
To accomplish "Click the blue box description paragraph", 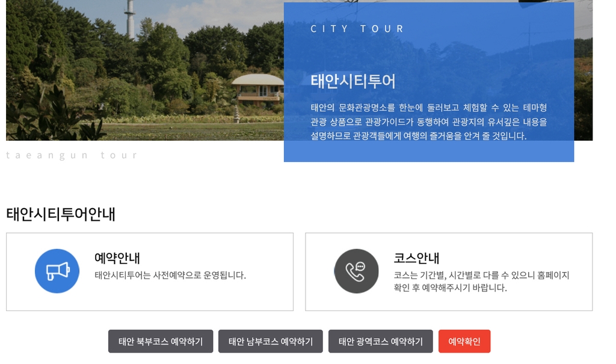I will [x=428, y=122].
